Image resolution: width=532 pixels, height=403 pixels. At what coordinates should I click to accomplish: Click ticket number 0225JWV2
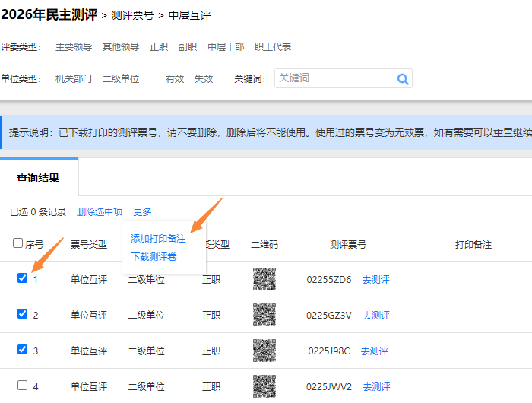coord(329,386)
